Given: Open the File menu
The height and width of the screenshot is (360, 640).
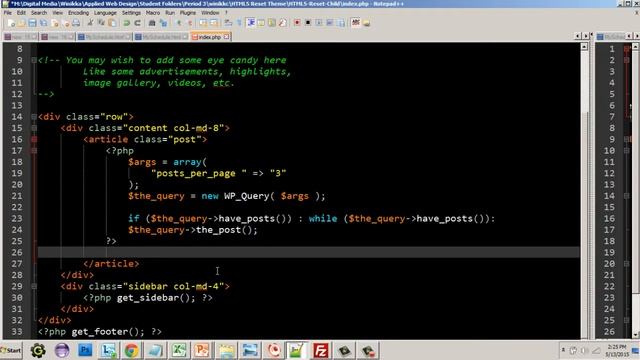Looking at the screenshot, I should pyautogui.click(x=8, y=13).
